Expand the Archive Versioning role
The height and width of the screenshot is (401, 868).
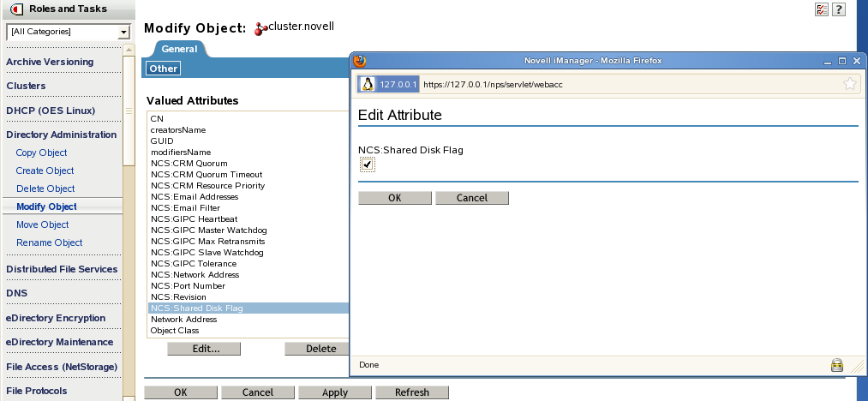pyautogui.click(x=50, y=62)
